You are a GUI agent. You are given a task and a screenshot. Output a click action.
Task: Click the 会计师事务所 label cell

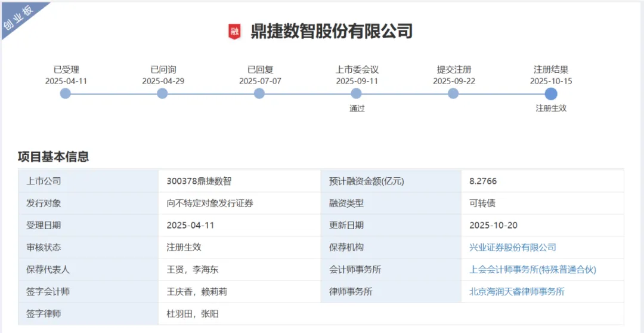point(391,270)
